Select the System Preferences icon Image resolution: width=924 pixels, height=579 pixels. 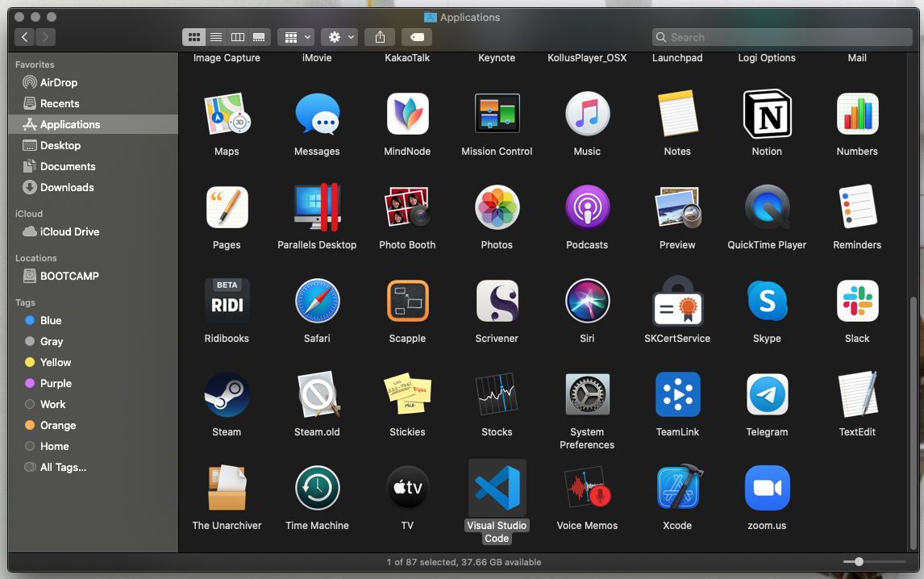pyautogui.click(x=587, y=394)
